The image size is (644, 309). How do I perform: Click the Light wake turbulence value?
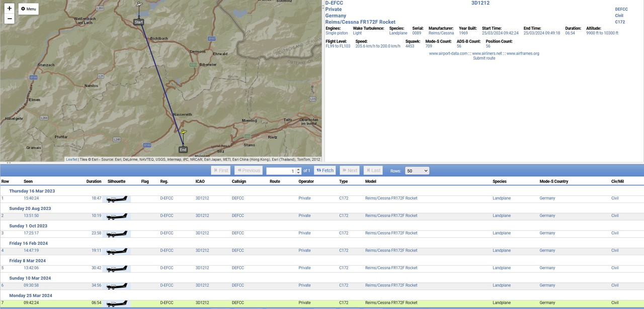click(357, 33)
